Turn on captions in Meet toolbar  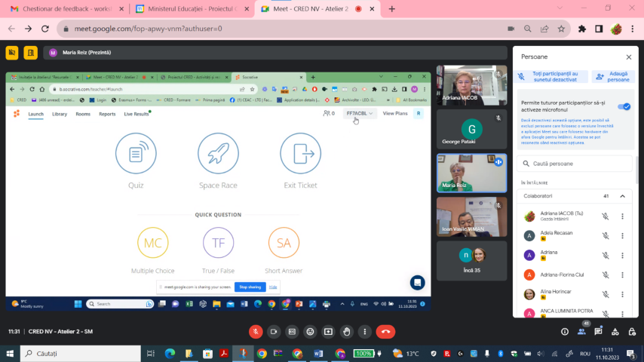[292, 331]
